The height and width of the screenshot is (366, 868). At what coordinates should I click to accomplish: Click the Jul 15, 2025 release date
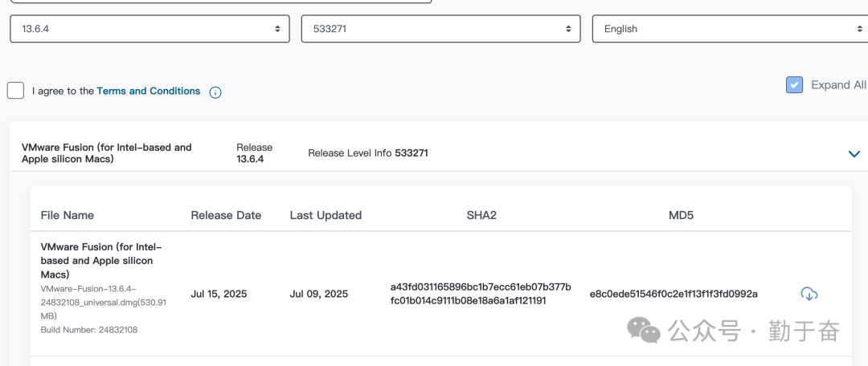219,294
